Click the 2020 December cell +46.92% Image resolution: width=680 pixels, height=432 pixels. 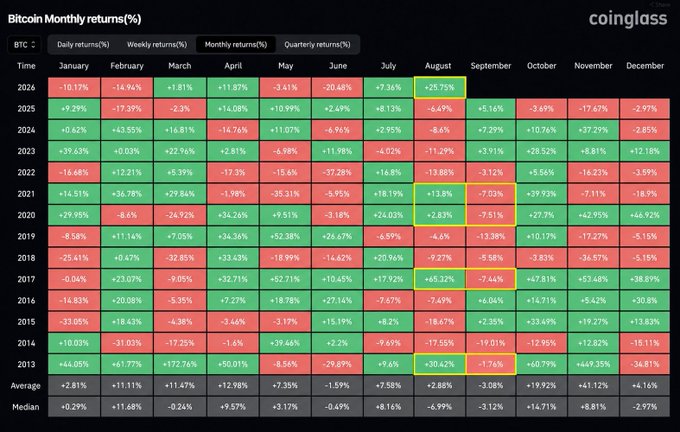tap(644, 215)
